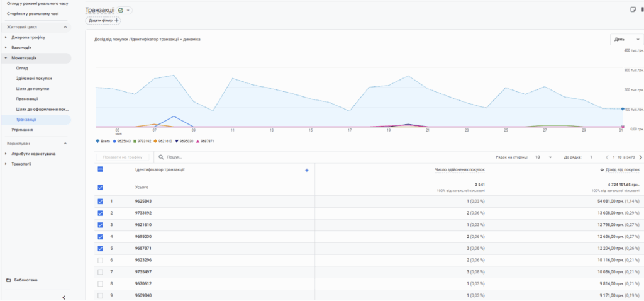Click the search magnifier icon above the table
Image resolution: width=644 pixels, height=301 pixels.
point(161,157)
